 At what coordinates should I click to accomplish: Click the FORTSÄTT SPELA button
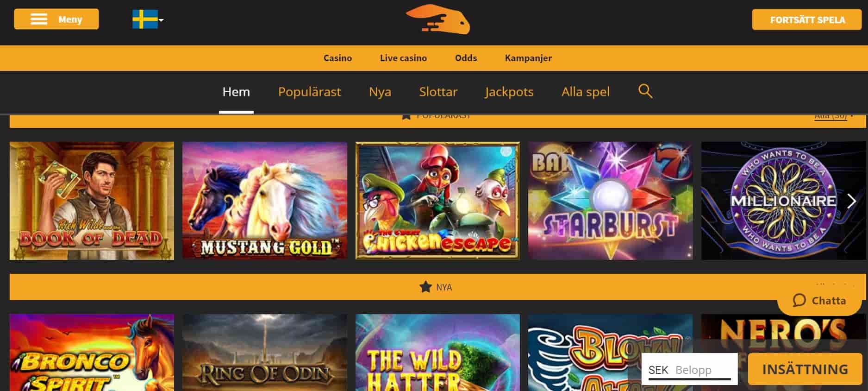coord(807,20)
